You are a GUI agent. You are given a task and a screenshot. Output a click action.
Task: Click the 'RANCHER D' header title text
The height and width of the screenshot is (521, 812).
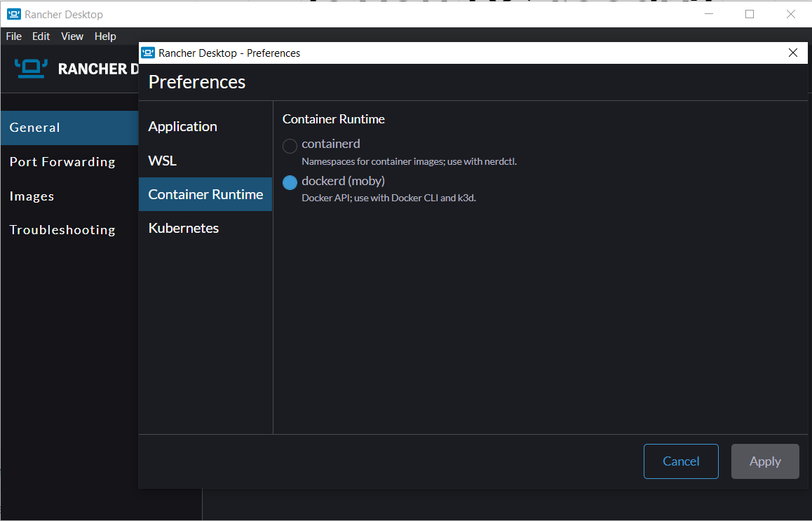point(98,69)
